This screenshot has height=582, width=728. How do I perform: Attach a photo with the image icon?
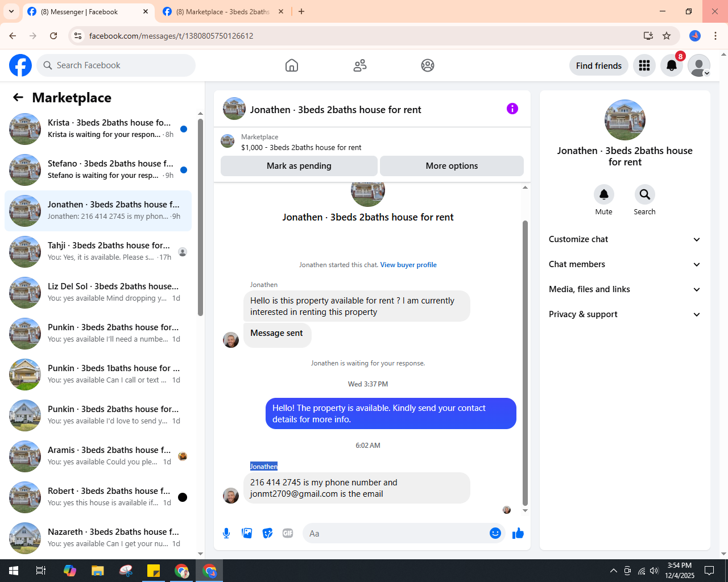point(247,533)
